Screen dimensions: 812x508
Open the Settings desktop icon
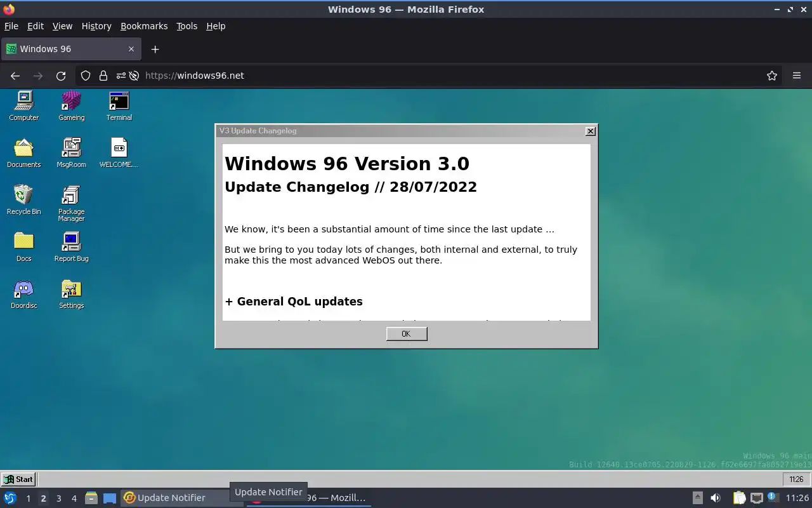pyautogui.click(x=71, y=294)
